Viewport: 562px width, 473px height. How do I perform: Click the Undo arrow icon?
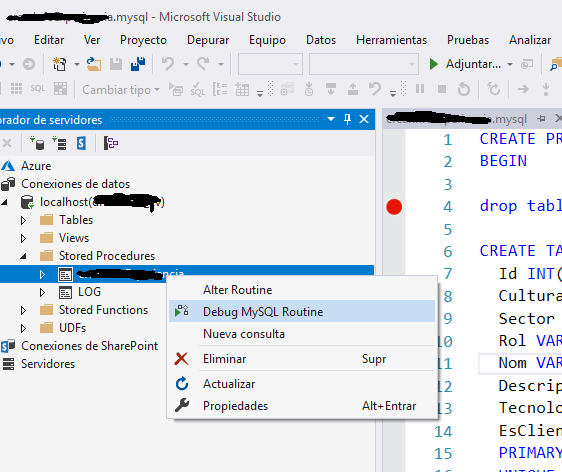pyautogui.click(x=168, y=64)
